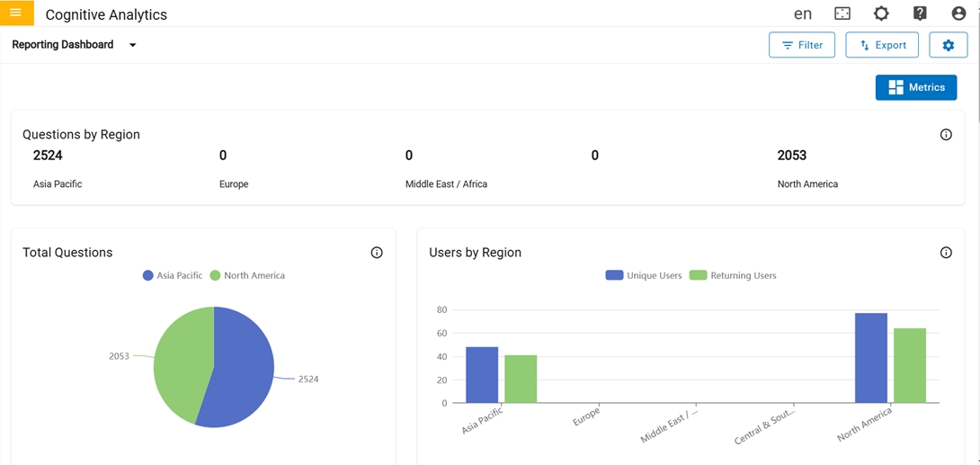Click the Filter button
The height and width of the screenshot is (465, 980).
pyautogui.click(x=802, y=45)
